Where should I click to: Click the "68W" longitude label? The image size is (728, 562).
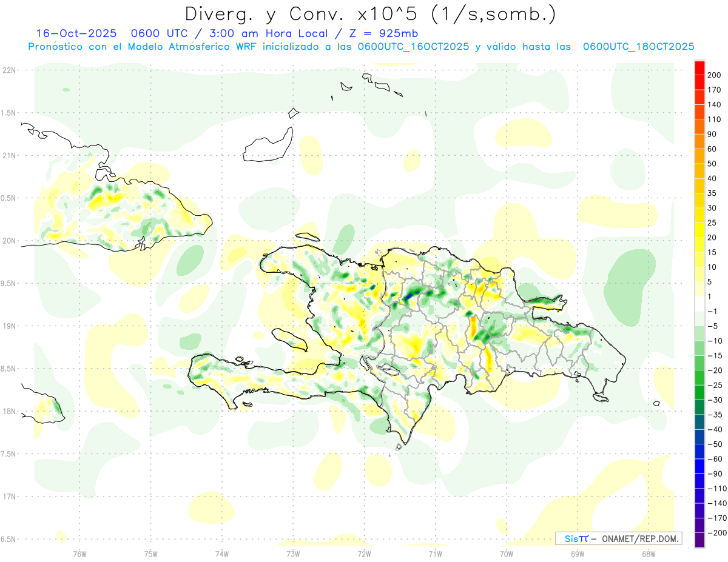click(x=648, y=553)
